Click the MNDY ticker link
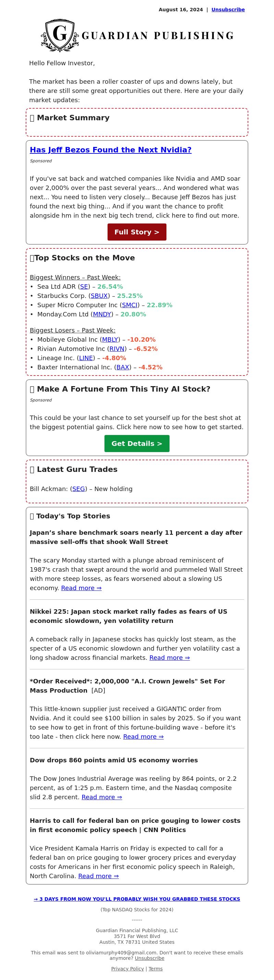 [x=102, y=314]
